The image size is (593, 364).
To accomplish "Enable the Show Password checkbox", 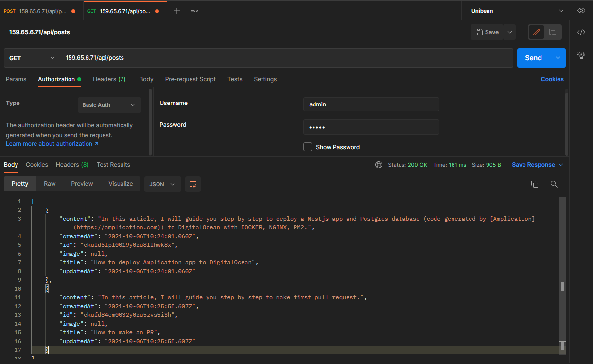I will 308,147.
